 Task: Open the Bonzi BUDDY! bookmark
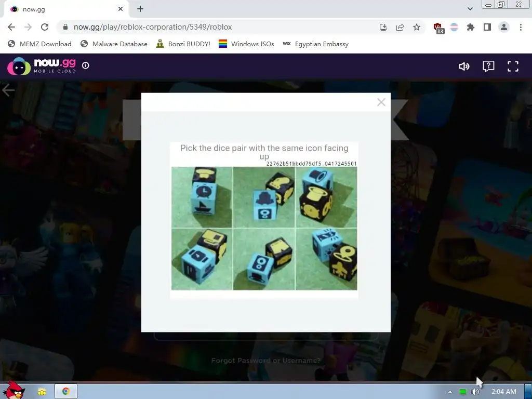pyautogui.click(x=183, y=44)
